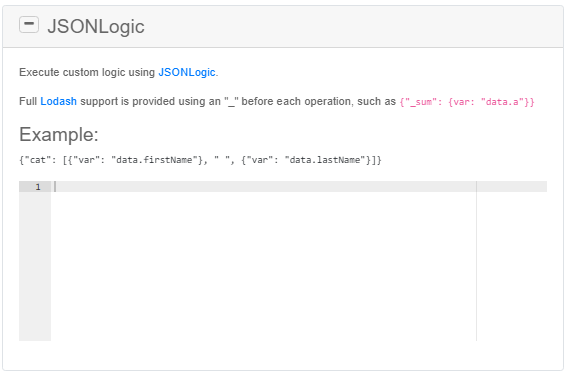
Task: Click the empty gray panel header bar
Action: (353, 26)
